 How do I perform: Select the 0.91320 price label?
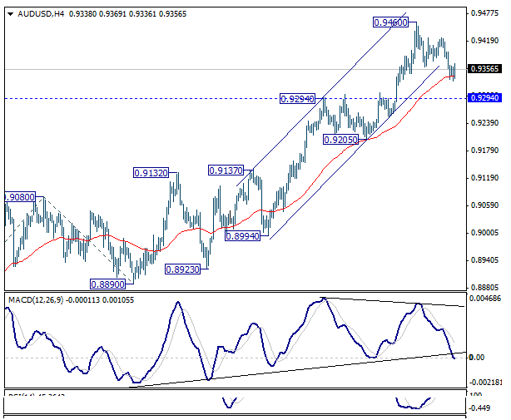tap(151, 173)
